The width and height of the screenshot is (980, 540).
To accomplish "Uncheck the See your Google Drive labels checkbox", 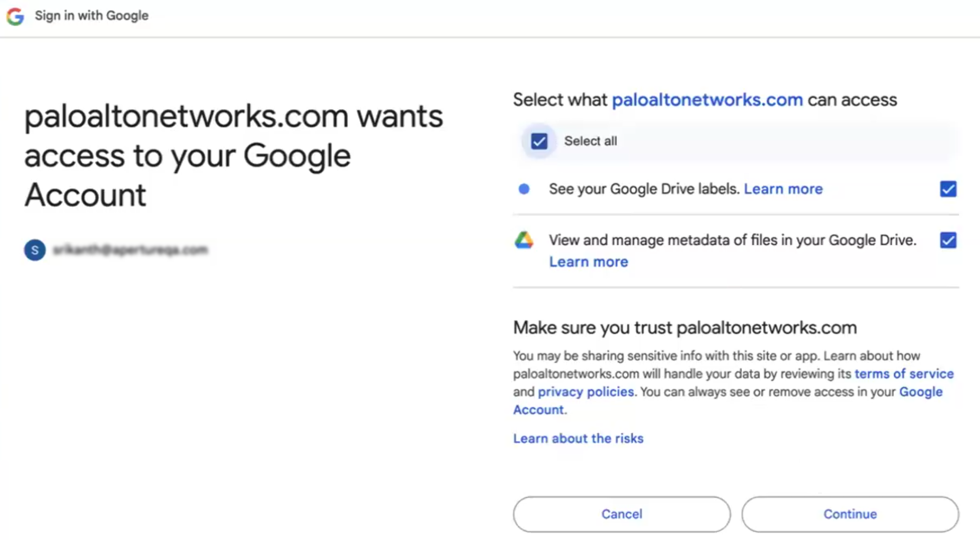I will tap(948, 189).
